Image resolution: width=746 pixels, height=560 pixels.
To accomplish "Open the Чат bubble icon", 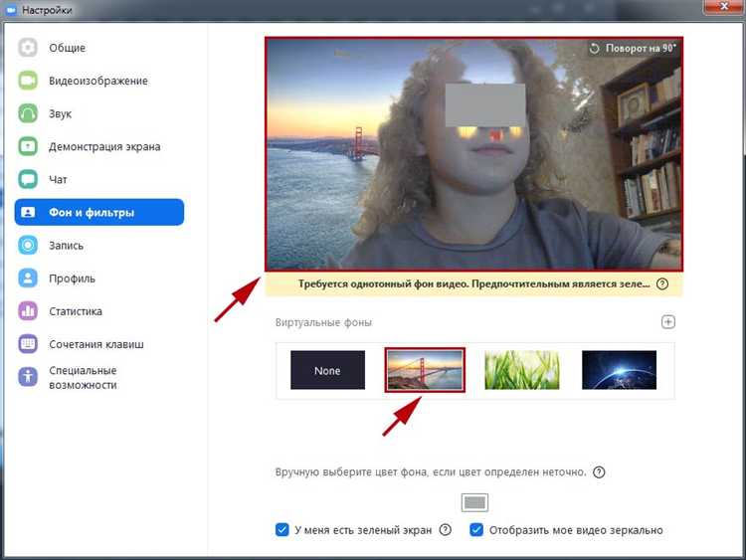I will pos(28,179).
